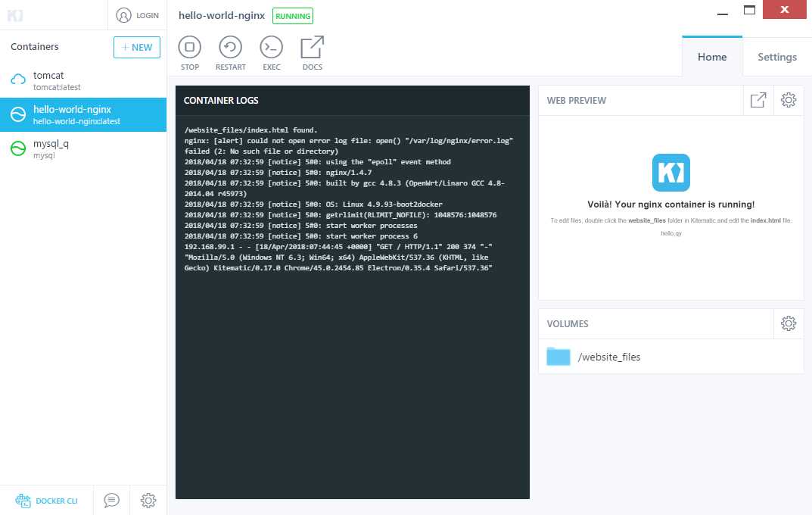
Task: Click the VOLUMES heading
Action: [568, 324]
